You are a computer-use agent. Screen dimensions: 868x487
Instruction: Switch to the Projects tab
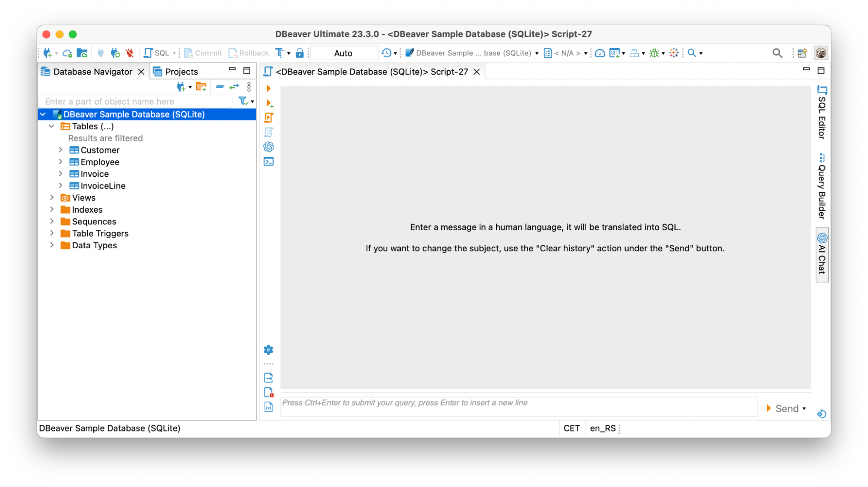coord(181,71)
